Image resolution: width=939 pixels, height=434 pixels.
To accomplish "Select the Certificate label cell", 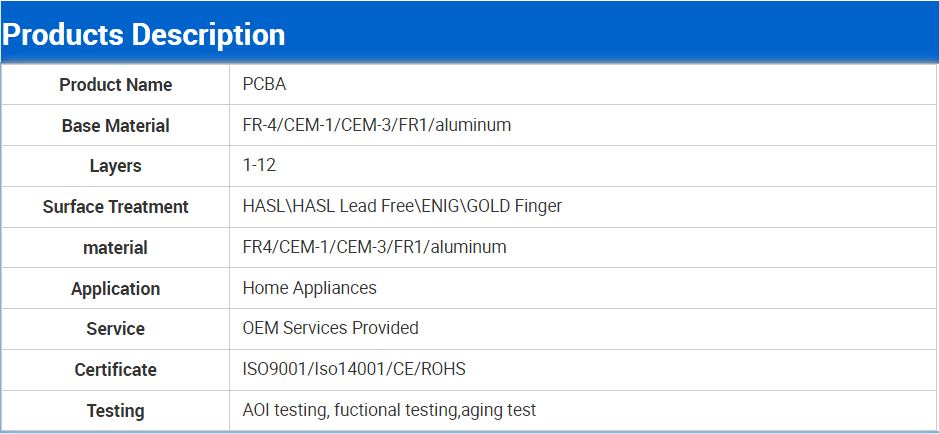I will [116, 370].
